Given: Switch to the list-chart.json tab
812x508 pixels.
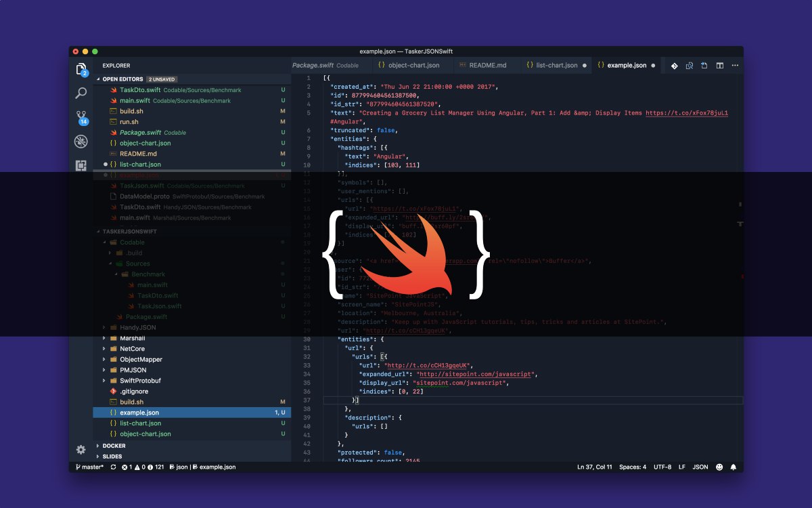Looking at the screenshot, I should point(555,66).
